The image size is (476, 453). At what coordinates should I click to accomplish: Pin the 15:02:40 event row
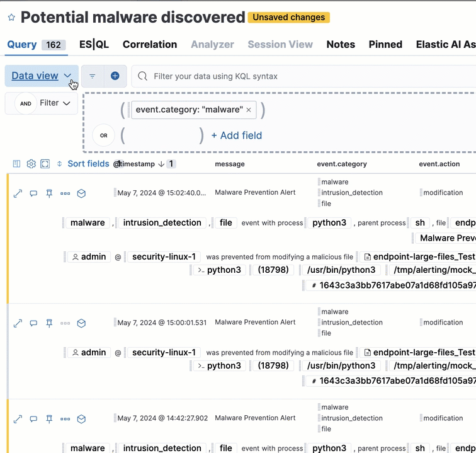click(49, 193)
